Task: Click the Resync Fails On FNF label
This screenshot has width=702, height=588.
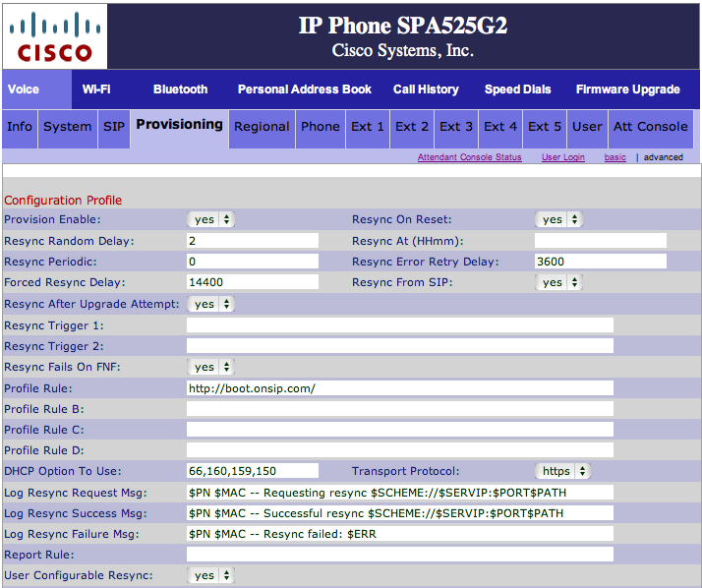Action: (62, 367)
